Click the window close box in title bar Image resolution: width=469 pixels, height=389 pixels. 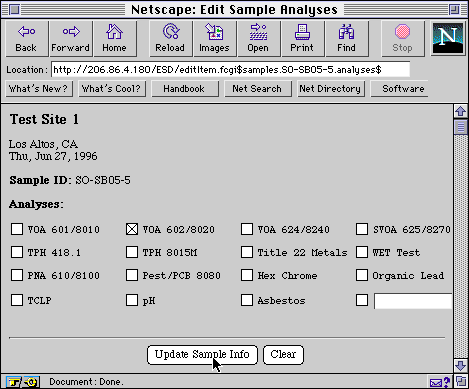[14, 10]
